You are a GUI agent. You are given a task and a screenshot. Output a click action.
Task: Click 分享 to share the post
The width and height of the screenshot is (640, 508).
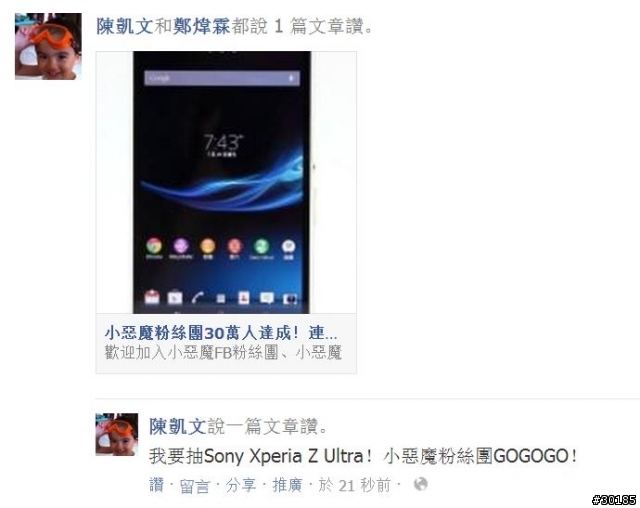pyautogui.click(x=241, y=485)
